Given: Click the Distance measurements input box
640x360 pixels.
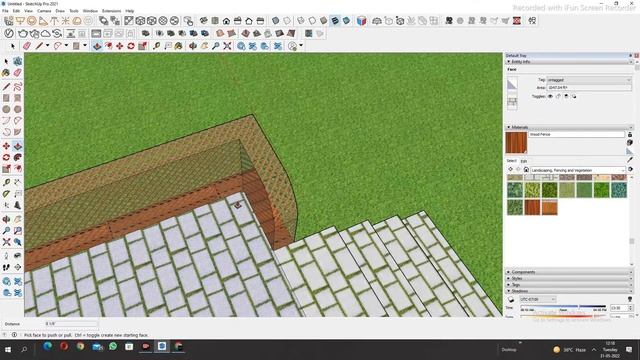Looking at the screenshot, I should tap(71, 324).
